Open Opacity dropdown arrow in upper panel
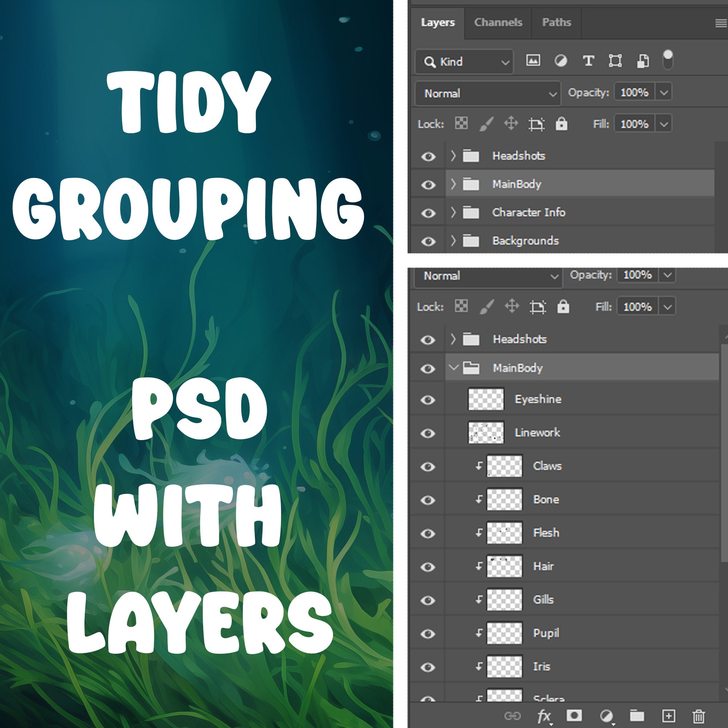Image resolution: width=728 pixels, height=728 pixels. coord(664,92)
